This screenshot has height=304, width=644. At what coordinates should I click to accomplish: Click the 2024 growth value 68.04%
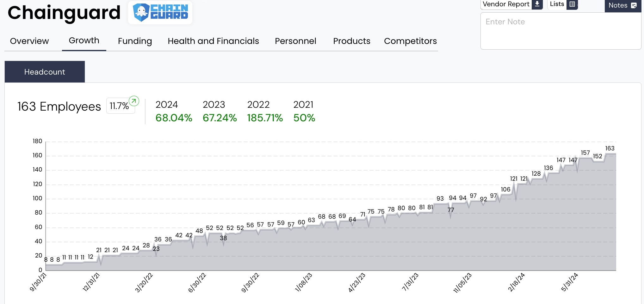(174, 118)
